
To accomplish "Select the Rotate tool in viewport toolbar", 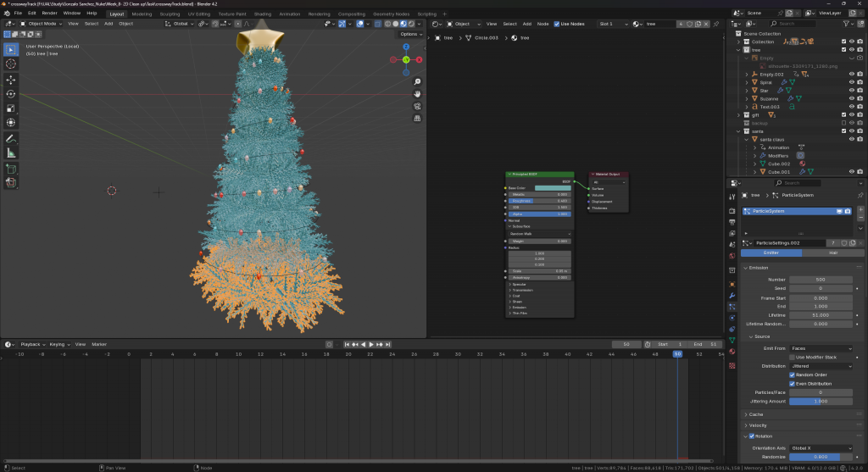I will pos(10,94).
